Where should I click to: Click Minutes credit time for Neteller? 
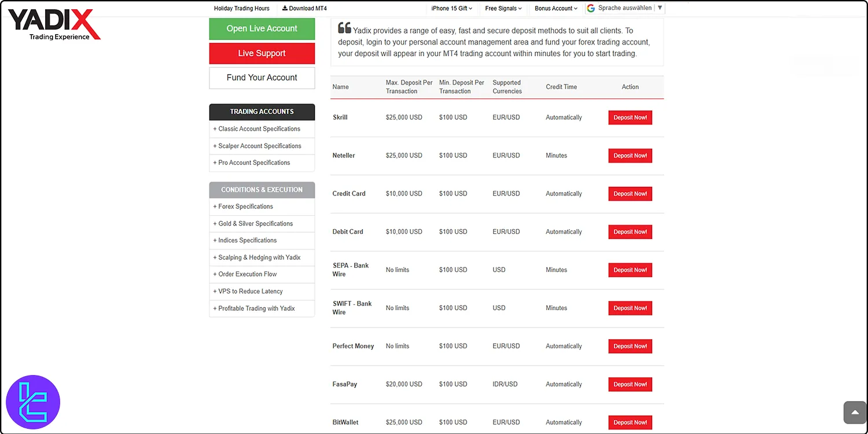(557, 156)
